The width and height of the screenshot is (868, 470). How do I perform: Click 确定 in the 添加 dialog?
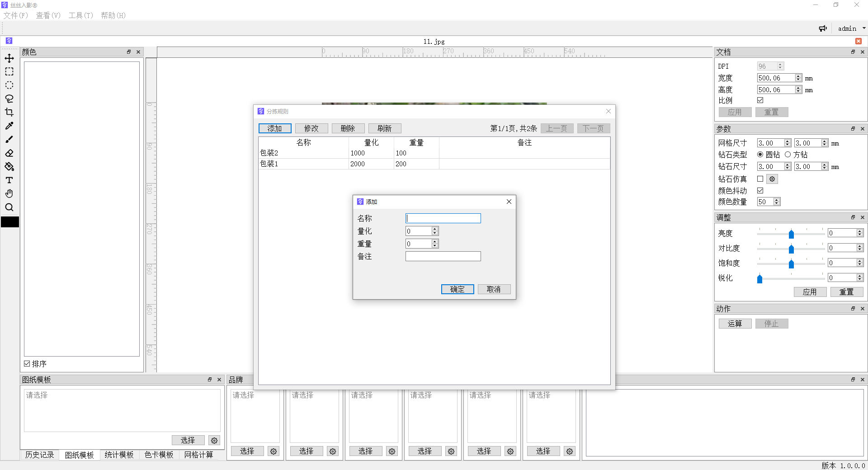coord(457,289)
